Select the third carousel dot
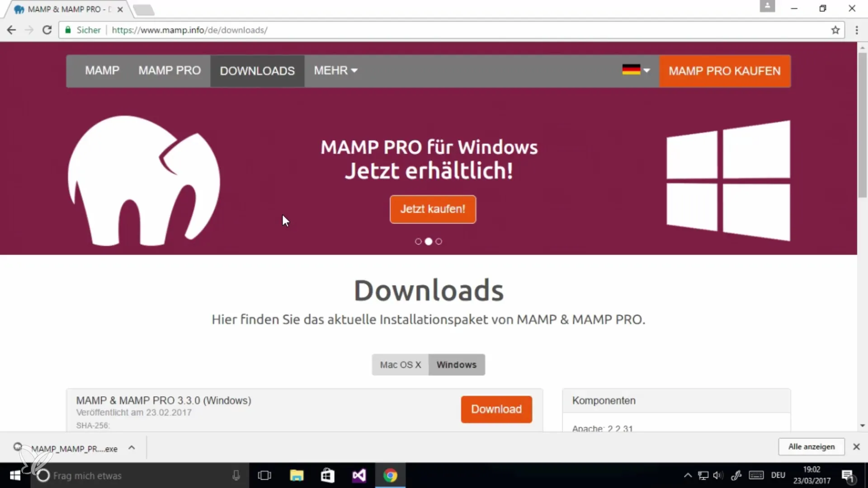 [439, 242]
